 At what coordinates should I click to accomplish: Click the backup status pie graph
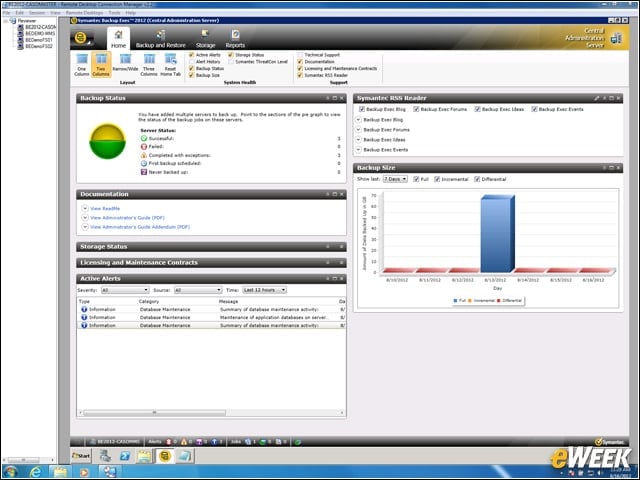point(108,141)
